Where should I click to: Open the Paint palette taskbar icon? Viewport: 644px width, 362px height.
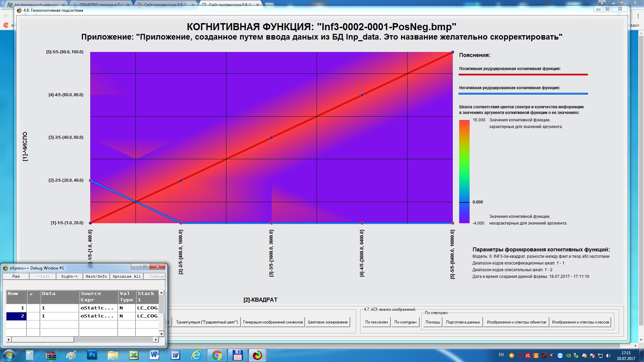(71, 355)
